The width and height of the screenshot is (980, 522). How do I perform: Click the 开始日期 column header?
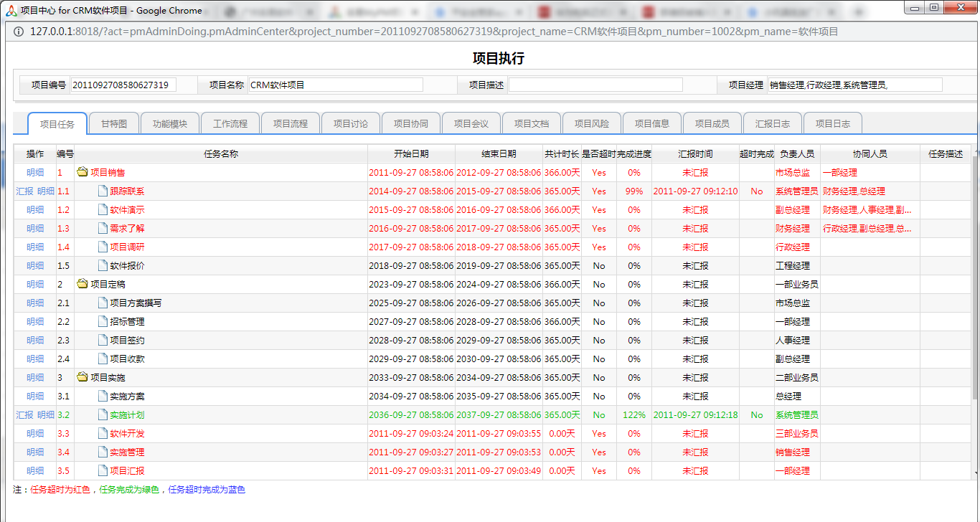point(411,153)
